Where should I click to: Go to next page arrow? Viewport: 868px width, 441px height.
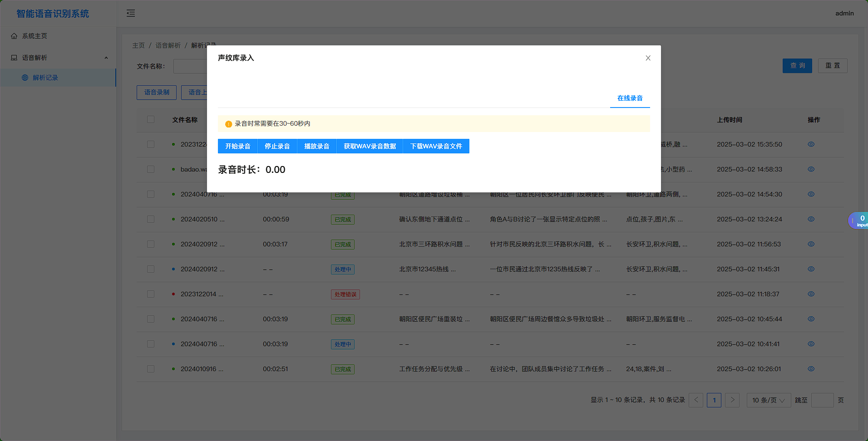pyautogui.click(x=732, y=400)
